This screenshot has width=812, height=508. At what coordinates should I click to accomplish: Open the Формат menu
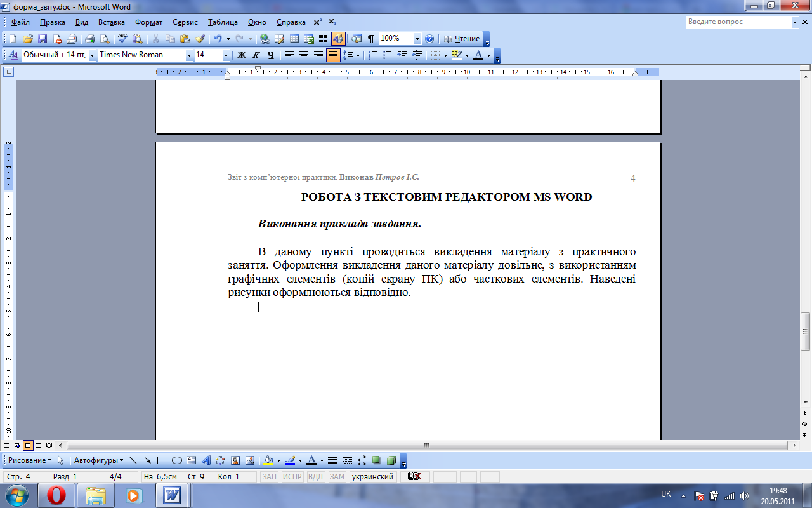point(149,22)
